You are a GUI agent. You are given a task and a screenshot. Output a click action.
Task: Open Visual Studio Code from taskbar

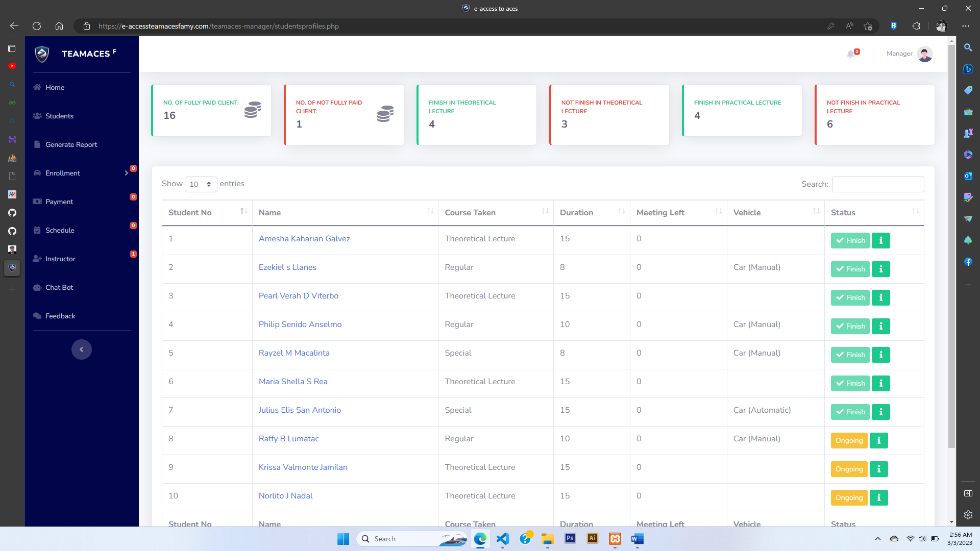click(x=502, y=539)
